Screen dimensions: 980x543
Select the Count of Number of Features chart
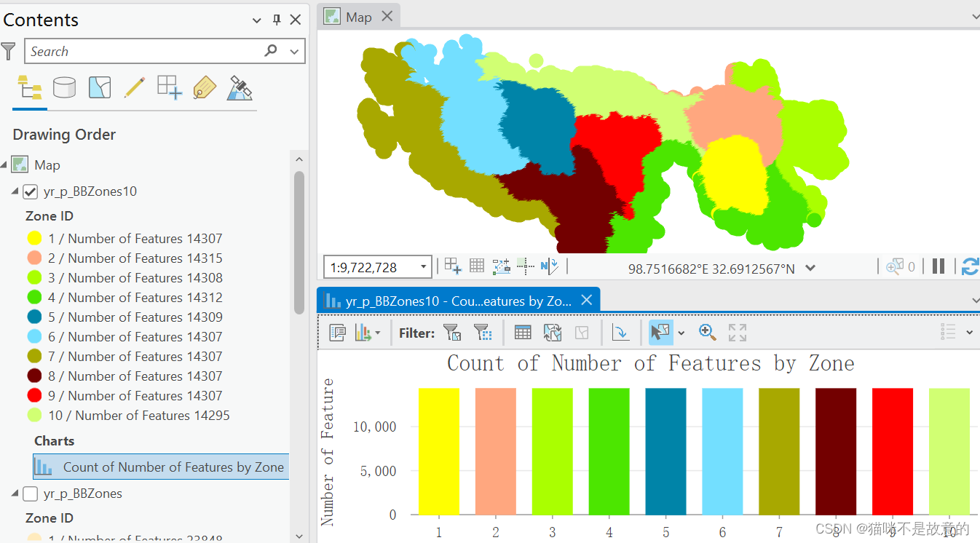[160, 467]
